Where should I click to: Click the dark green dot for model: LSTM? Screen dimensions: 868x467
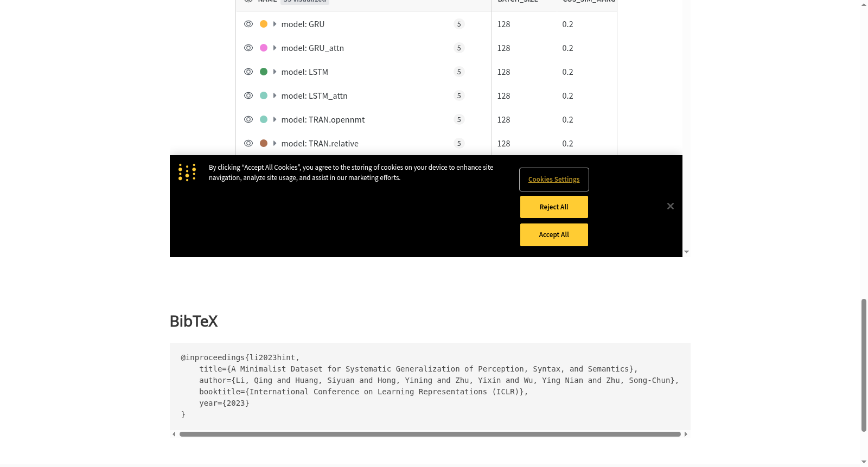[x=264, y=72]
